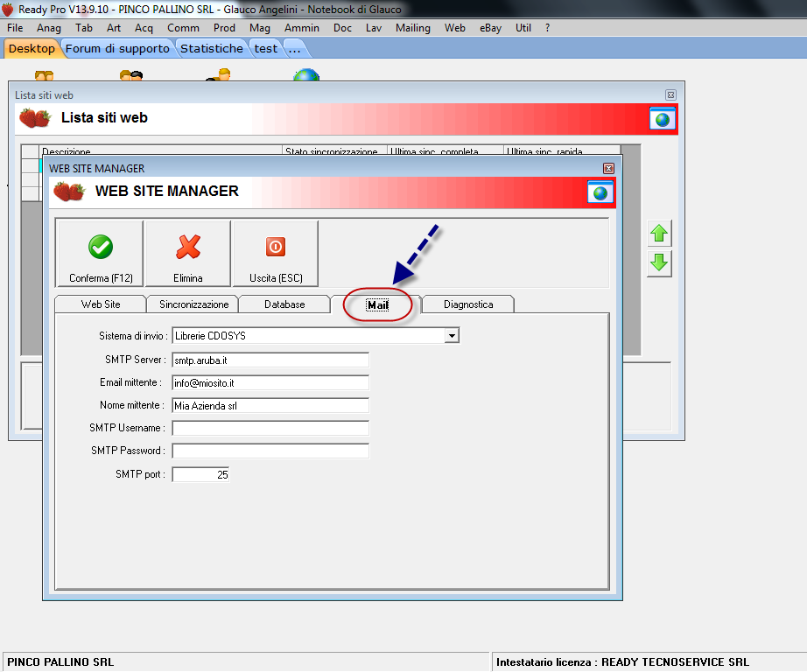Click the green down arrow icon

[659, 262]
